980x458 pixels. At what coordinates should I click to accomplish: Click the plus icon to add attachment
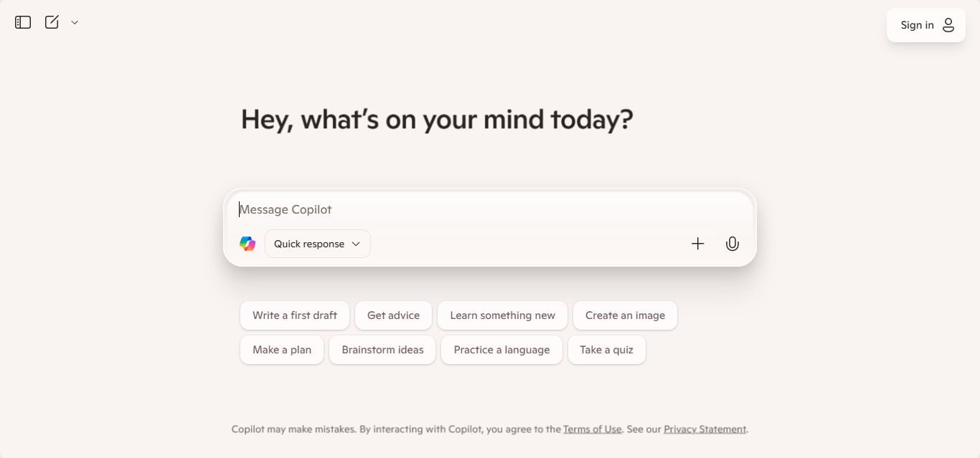pyautogui.click(x=697, y=244)
